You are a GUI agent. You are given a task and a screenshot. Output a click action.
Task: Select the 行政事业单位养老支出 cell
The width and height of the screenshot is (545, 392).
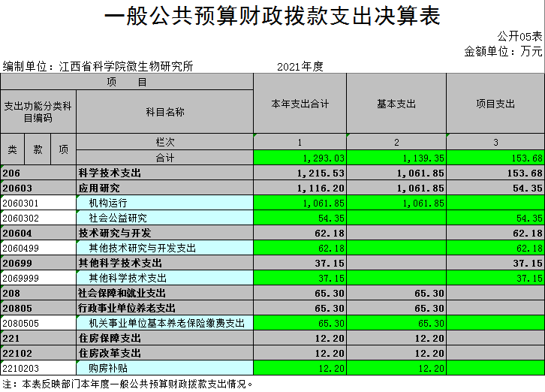pos(164,308)
